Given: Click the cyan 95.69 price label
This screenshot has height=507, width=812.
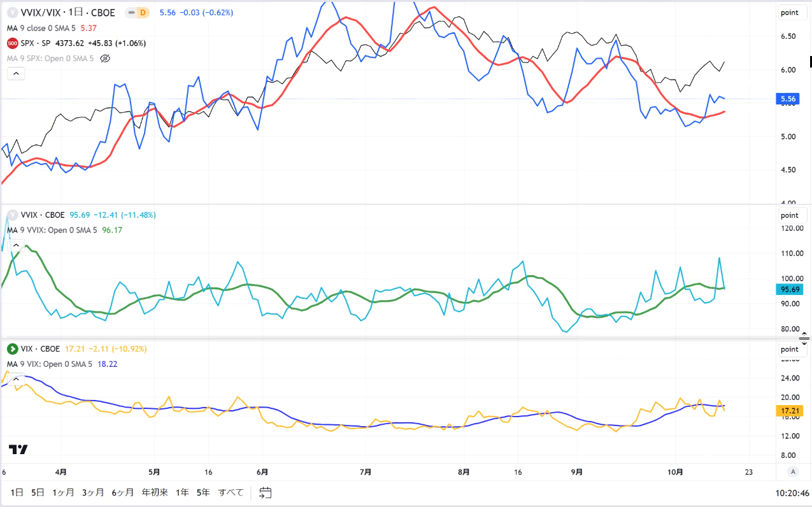Looking at the screenshot, I should (789, 290).
